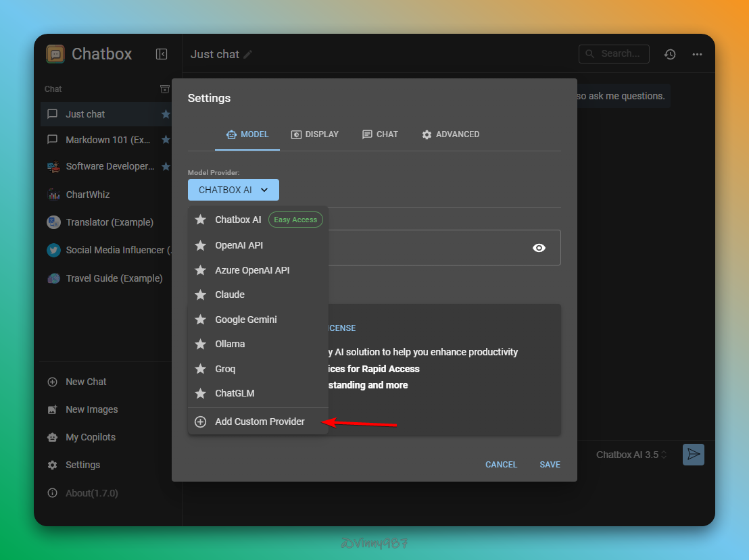The image size is (749, 560).
Task: Collapse the sidebar with the panel icon
Action: click(162, 54)
